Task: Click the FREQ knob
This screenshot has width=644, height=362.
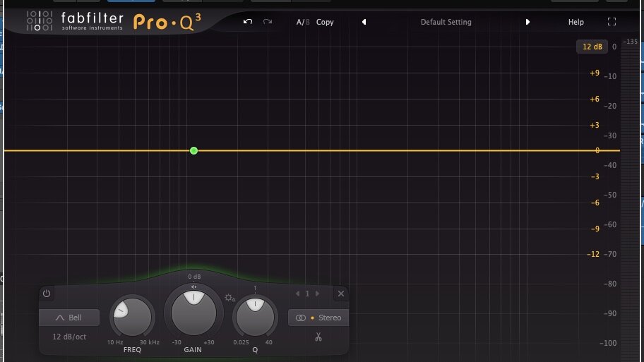Action: (132, 318)
